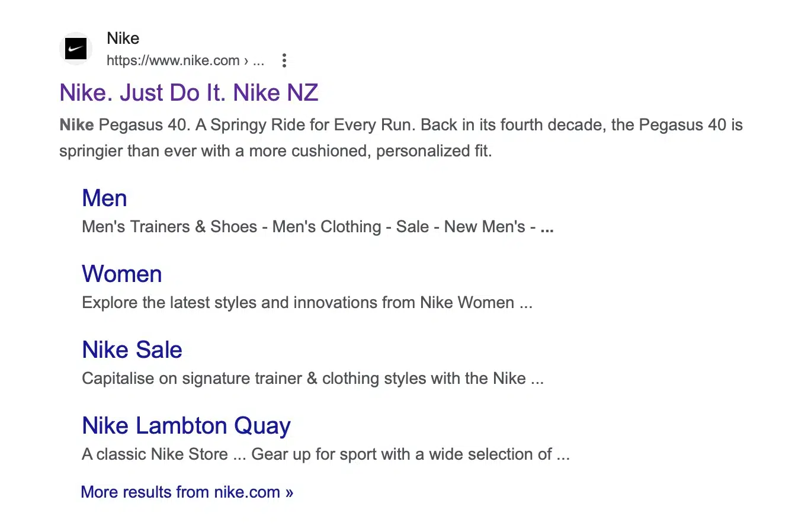The width and height of the screenshot is (808, 532).
Task: Open the Women sitelink
Action: (121, 274)
